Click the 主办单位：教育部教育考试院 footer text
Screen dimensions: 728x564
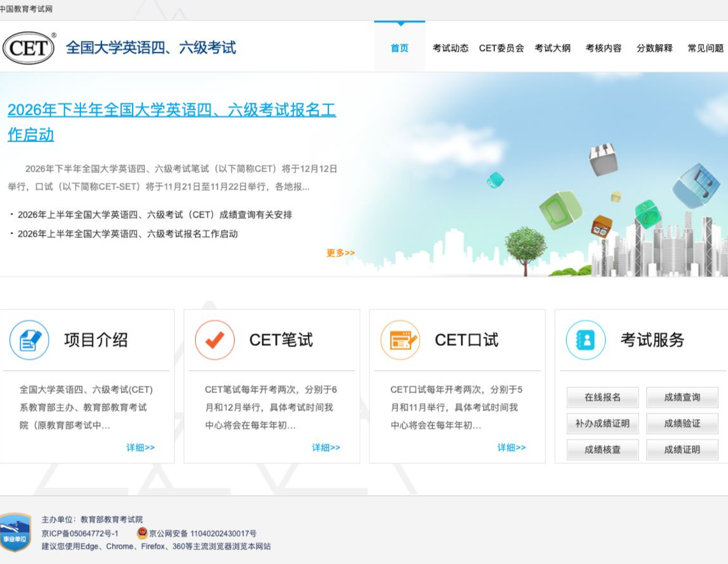92,519
